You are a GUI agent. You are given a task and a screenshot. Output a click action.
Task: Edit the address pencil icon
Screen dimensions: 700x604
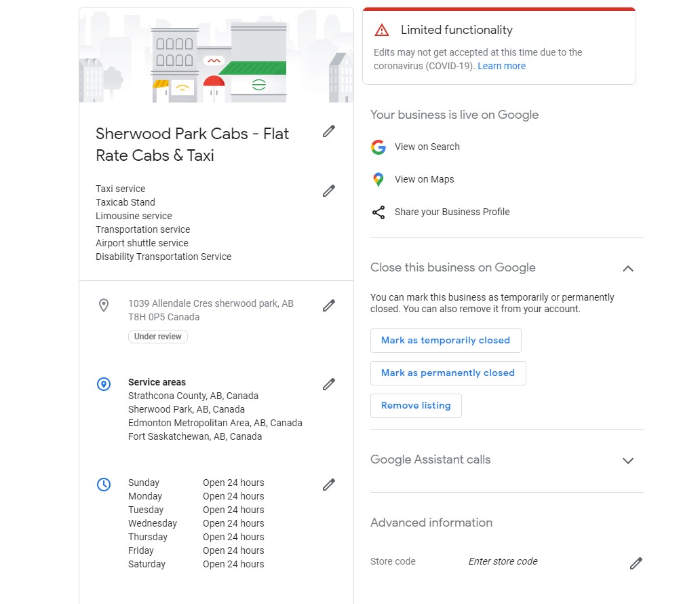click(x=329, y=305)
